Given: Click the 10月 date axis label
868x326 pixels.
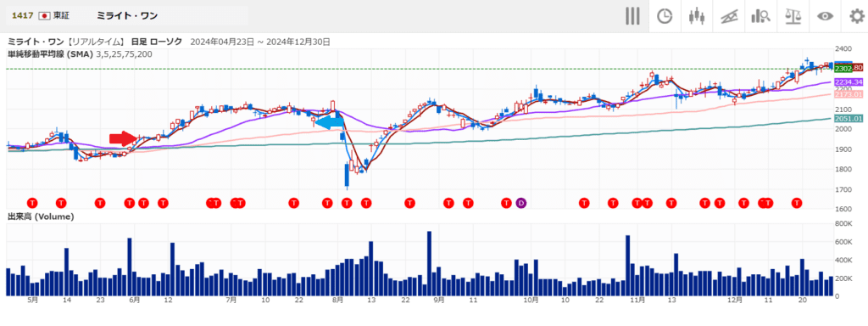Looking at the screenshot, I should point(531,300).
